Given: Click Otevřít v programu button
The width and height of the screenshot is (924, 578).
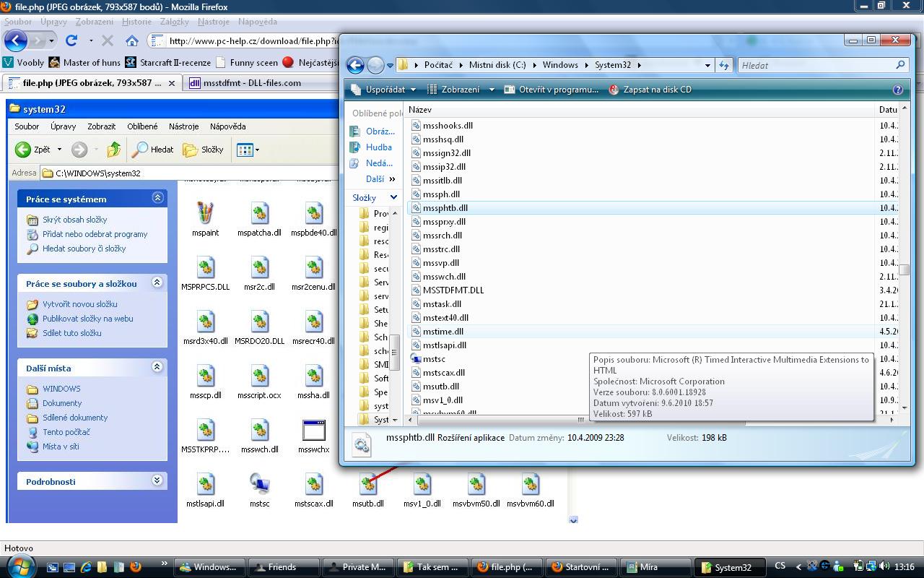Looking at the screenshot, I should pos(552,90).
